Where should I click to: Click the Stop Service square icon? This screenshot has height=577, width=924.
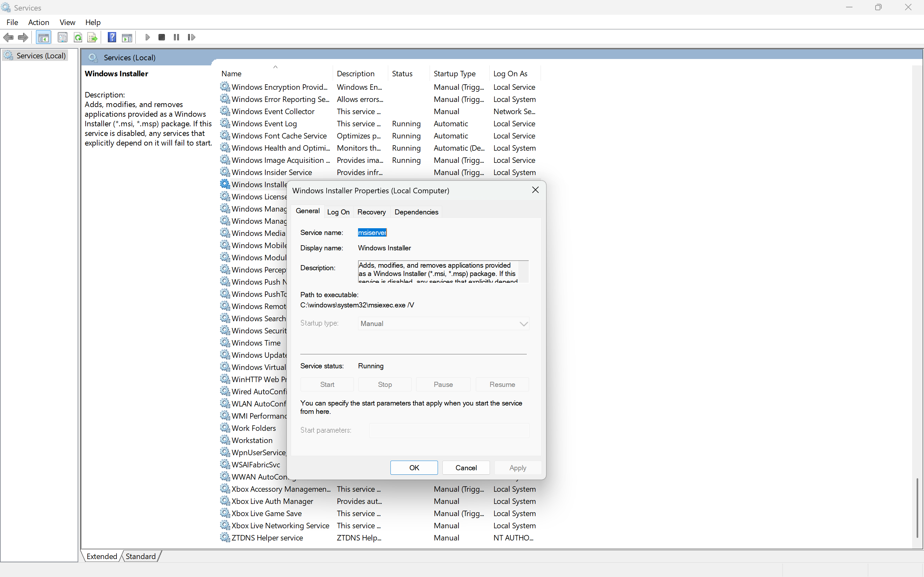coord(161,38)
